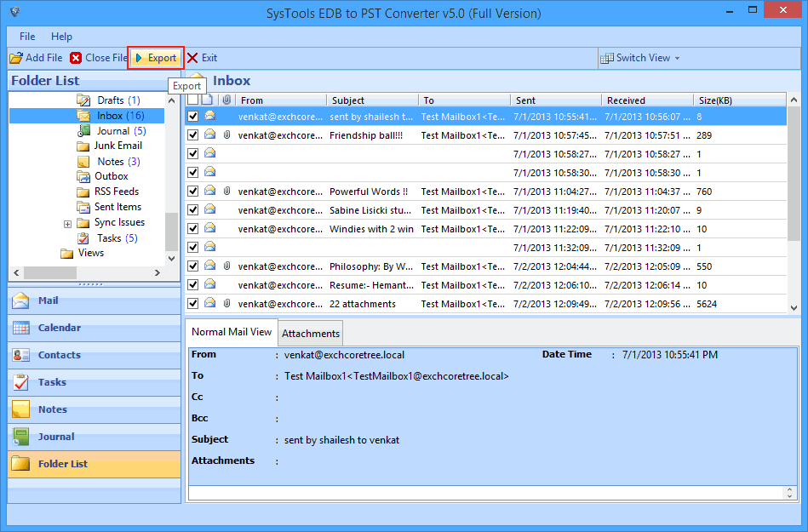Switch to the Attachments tab
The image size is (808, 532).
point(311,333)
